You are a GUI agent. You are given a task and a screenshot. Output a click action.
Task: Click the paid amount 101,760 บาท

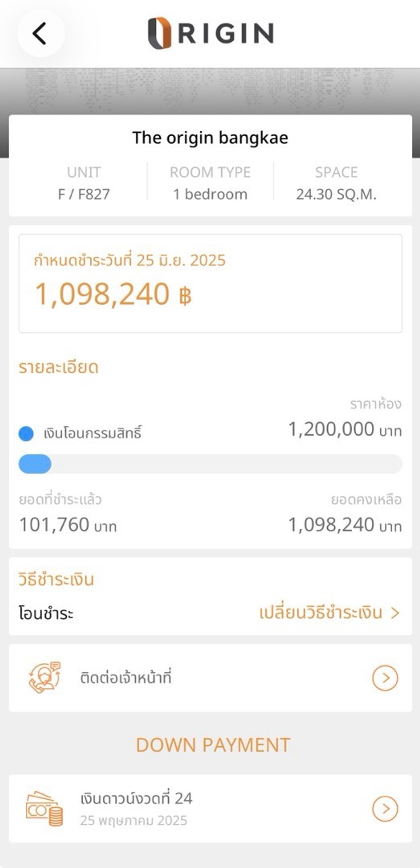coord(68,525)
